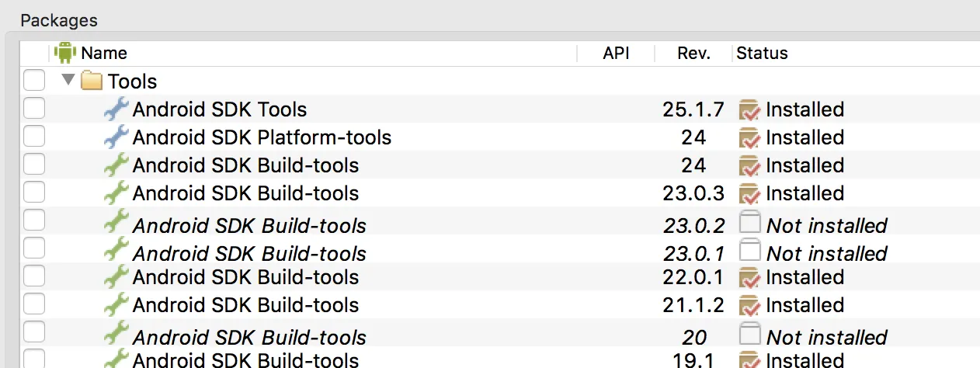
Task: Click the green wrench icon for Build-tools 20
Action: tap(116, 332)
